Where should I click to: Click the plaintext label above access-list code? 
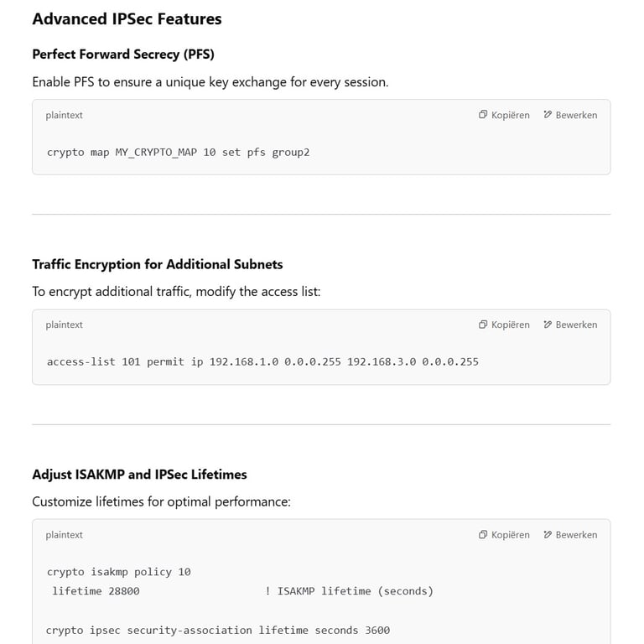pos(64,325)
